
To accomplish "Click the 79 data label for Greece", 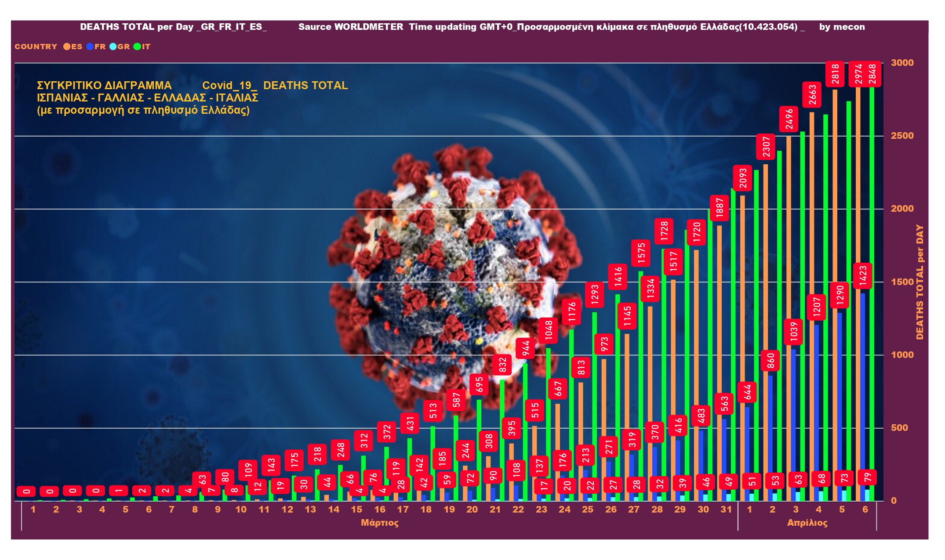I will coord(867,477).
